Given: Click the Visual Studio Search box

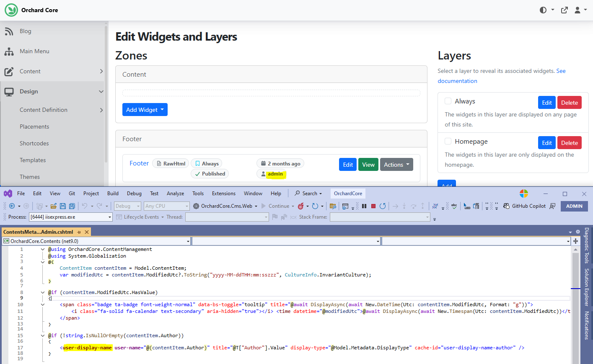Looking at the screenshot, I should tap(308, 194).
